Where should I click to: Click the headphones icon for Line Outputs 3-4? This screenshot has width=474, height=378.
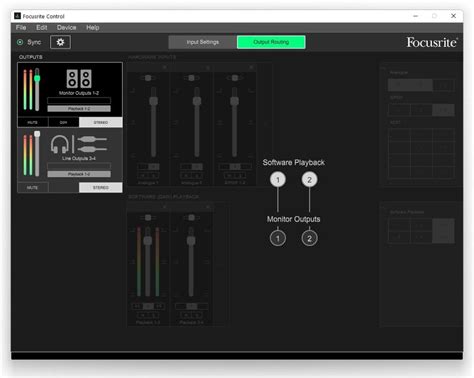(x=60, y=144)
